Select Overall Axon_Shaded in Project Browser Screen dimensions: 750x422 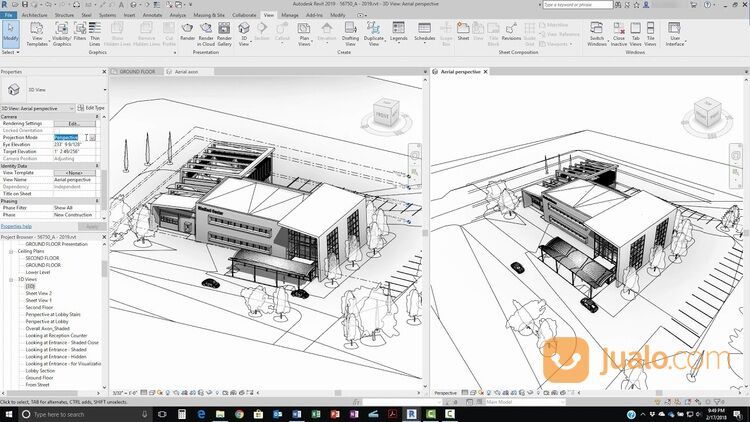point(47,329)
